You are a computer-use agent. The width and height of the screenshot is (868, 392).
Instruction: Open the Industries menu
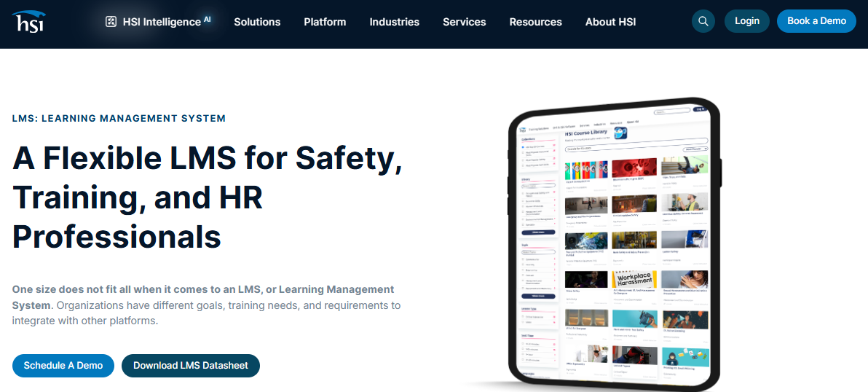coord(394,22)
